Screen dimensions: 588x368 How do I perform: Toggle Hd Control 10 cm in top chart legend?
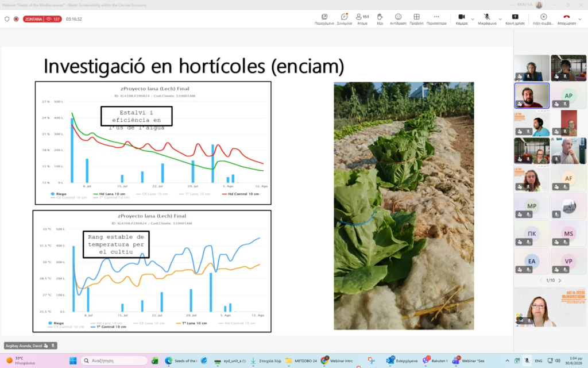point(241,194)
